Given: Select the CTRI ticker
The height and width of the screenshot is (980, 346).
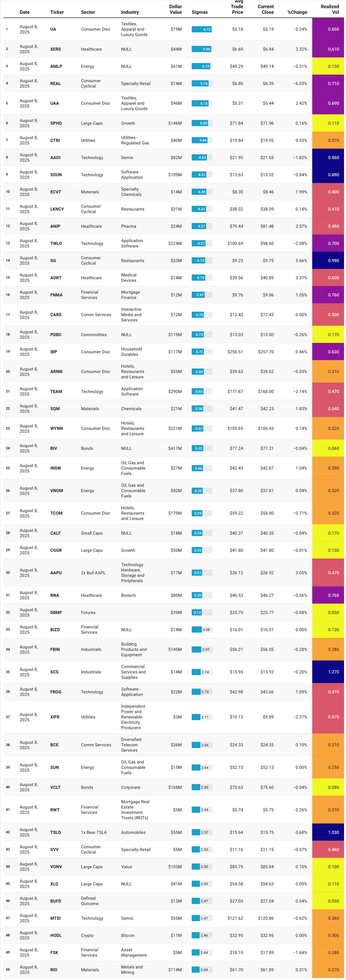Looking at the screenshot, I should 55,140.
